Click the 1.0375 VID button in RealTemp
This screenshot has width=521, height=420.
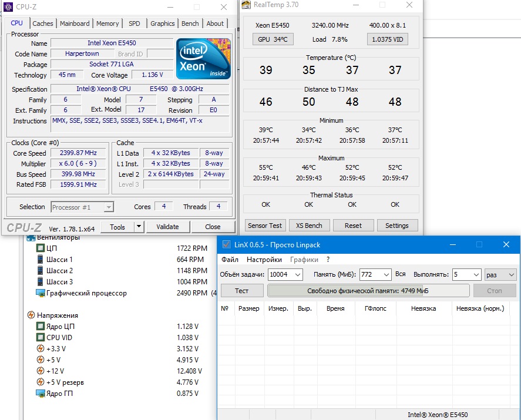tap(388, 39)
